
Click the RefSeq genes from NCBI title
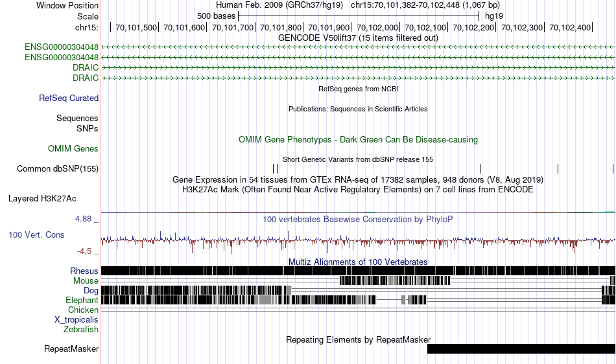[359, 89]
